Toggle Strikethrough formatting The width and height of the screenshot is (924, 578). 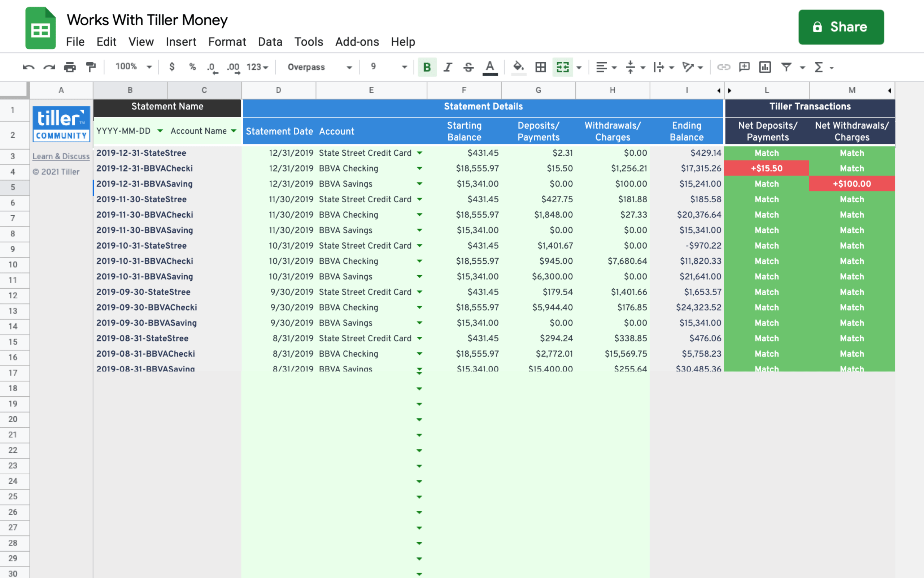point(468,67)
